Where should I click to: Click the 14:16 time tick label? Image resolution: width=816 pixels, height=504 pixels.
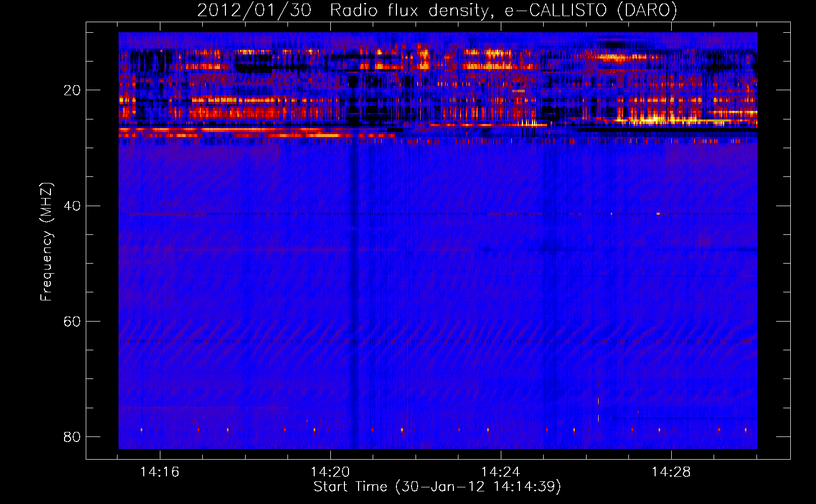coord(160,472)
